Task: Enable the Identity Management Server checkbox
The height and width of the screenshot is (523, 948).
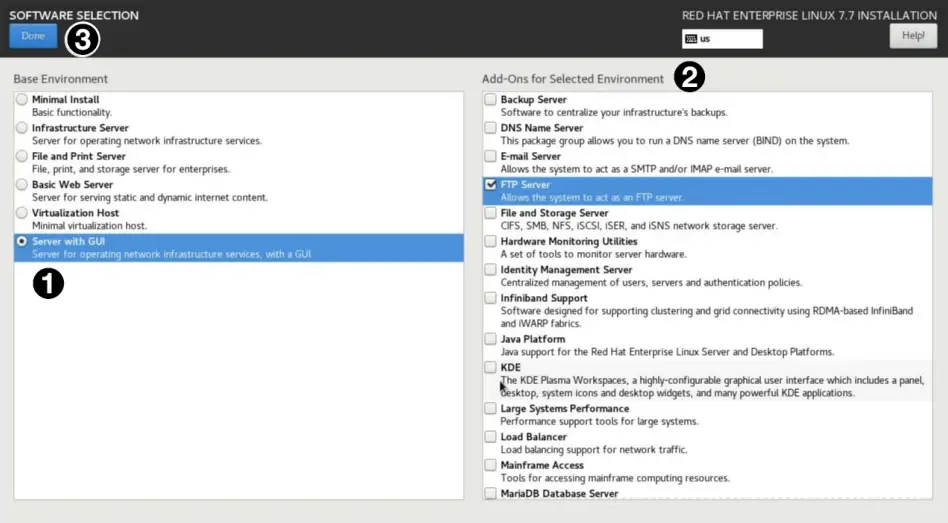Action: [x=490, y=270]
